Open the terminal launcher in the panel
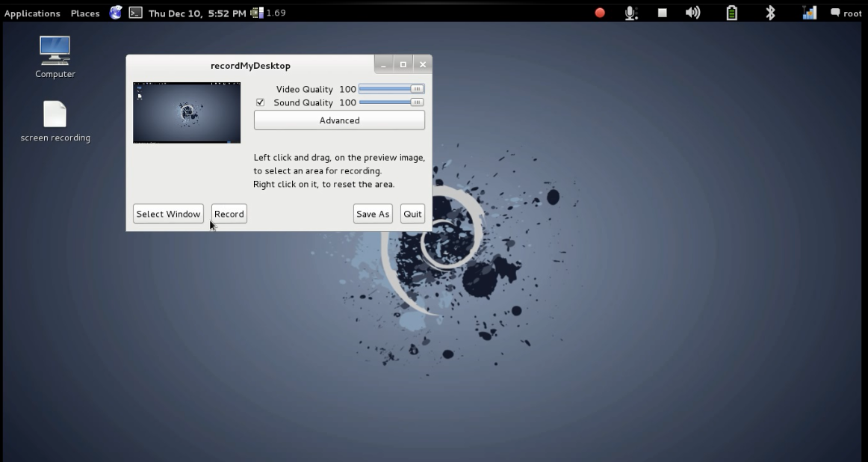868x462 pixels. [x=135, y=13]
